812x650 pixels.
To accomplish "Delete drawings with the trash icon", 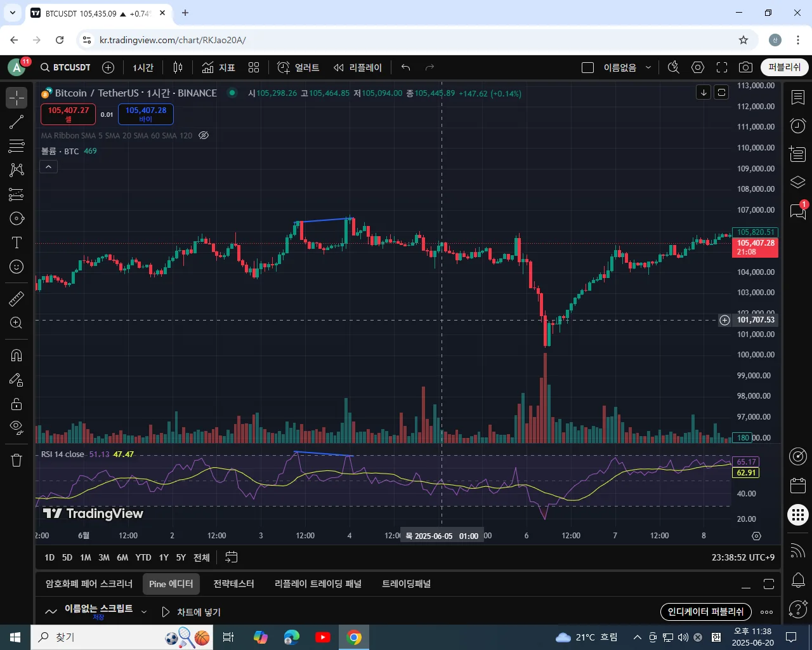I will coord(16,460).
